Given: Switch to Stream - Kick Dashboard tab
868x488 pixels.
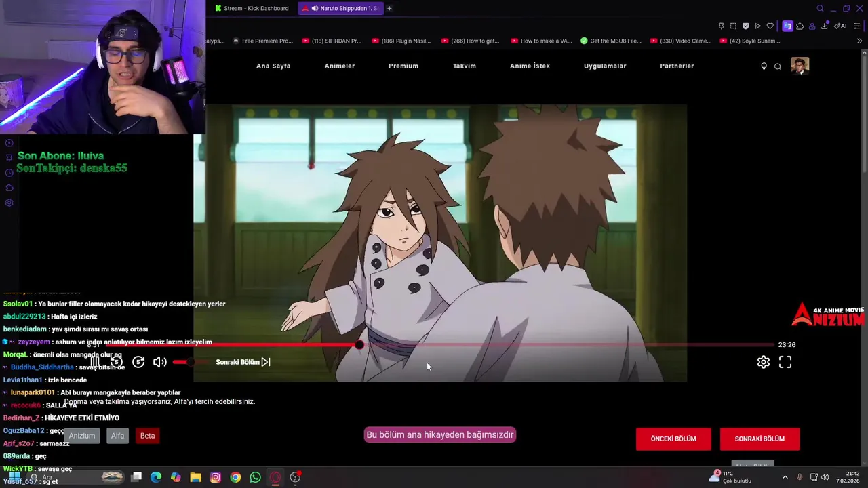Looking at the screenshot, I should pos(252,8).
